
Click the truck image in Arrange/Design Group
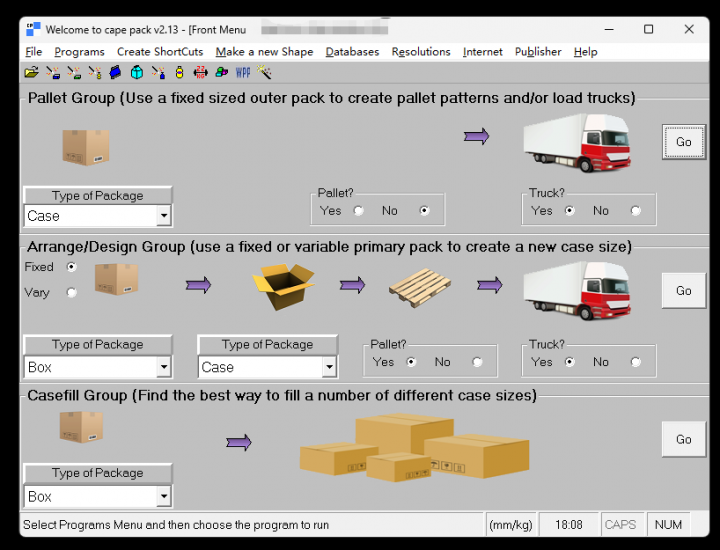(x=577, y=290)
